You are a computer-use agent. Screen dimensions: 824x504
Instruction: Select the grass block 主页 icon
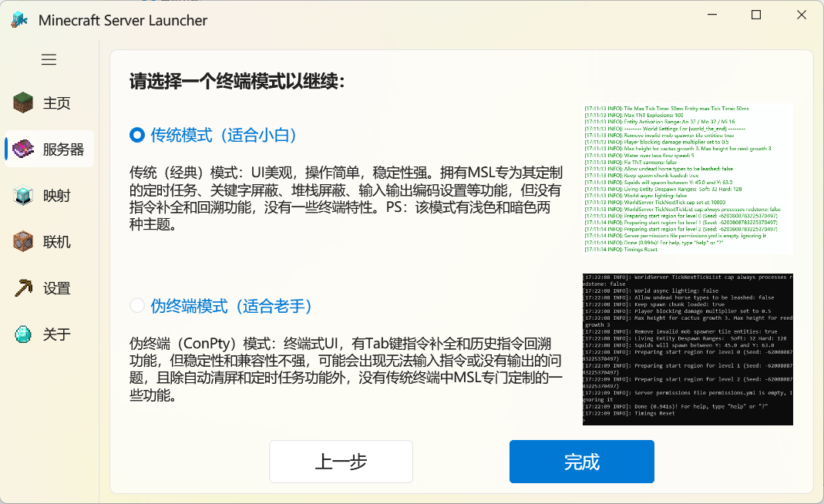(24, 102)
